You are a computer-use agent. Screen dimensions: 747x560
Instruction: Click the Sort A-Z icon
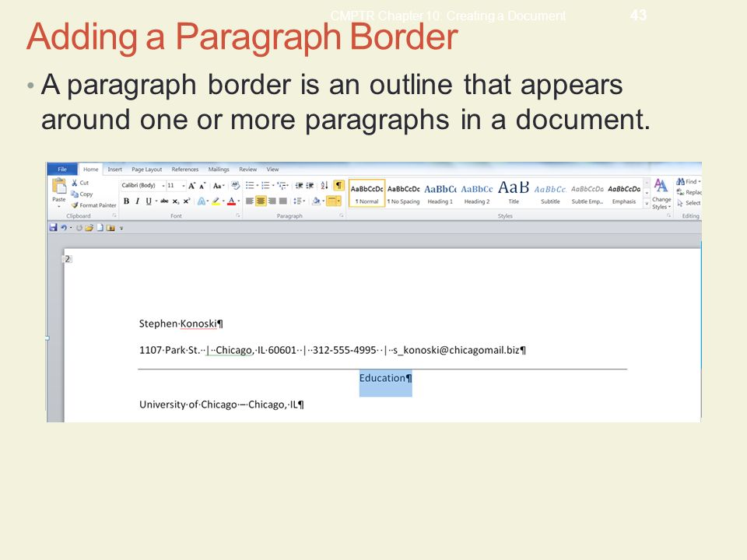coord(324,186)
